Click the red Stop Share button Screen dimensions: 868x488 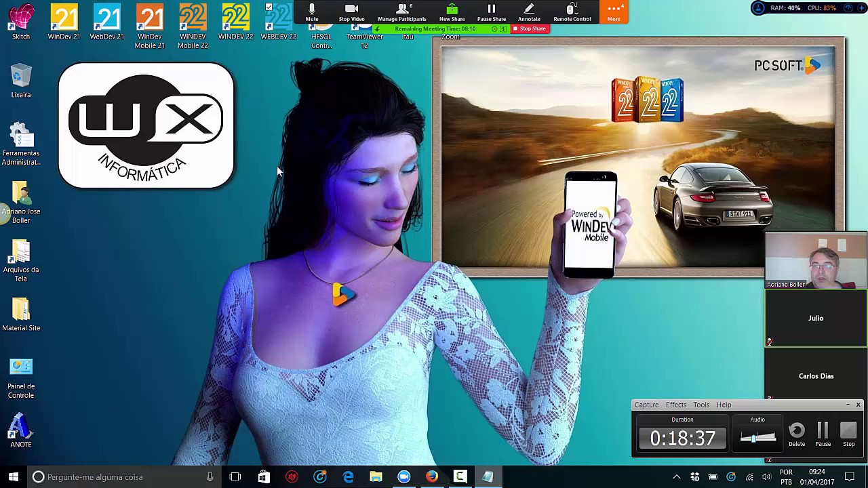530,28
